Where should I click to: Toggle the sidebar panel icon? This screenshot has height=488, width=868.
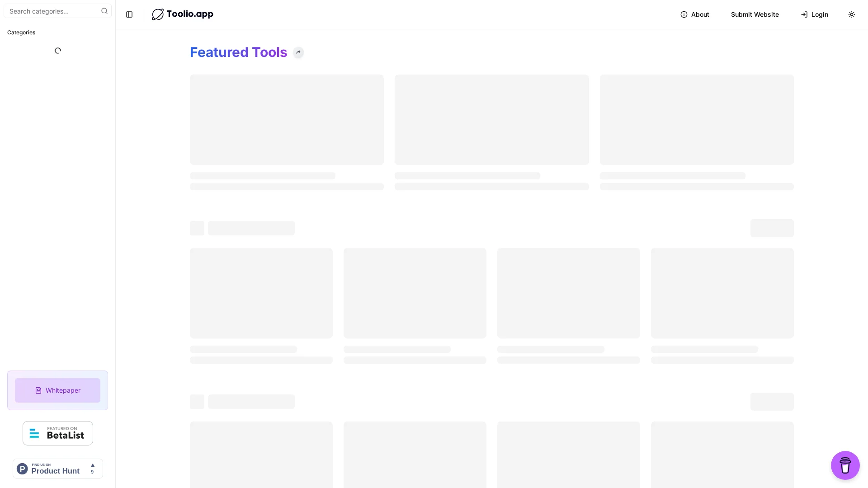point(129,14)
